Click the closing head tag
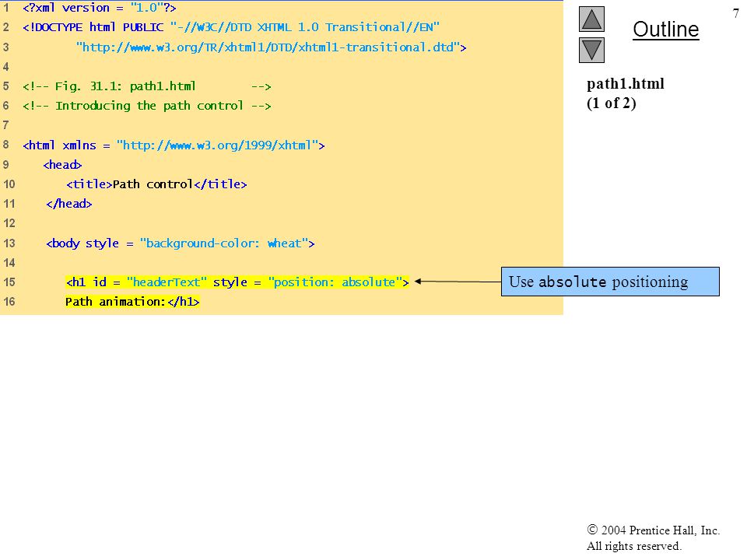This screenshot has width=747, height=560. (69, 204)
